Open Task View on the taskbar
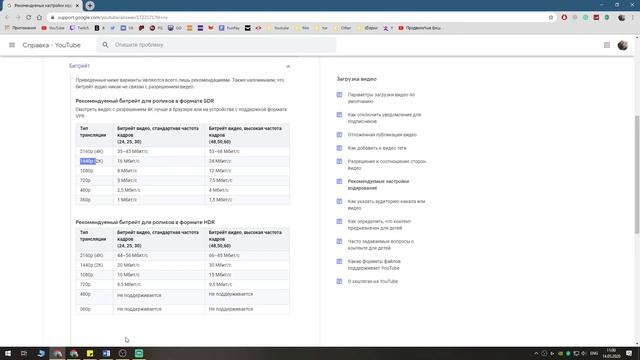 point(24,353)
